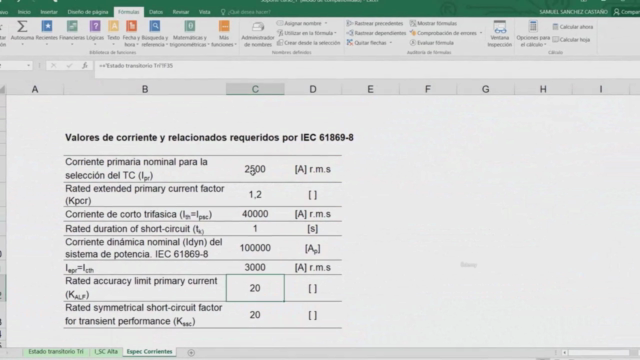Open the Diseño de página tab
The width and height of the screenshot is (640, 360).
(x=88, y=12)
